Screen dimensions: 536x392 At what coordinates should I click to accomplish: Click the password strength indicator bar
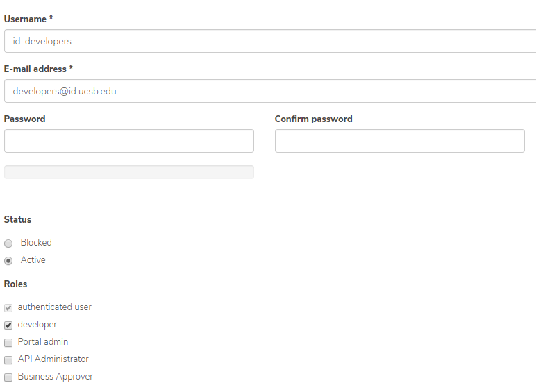coord(129,172)
